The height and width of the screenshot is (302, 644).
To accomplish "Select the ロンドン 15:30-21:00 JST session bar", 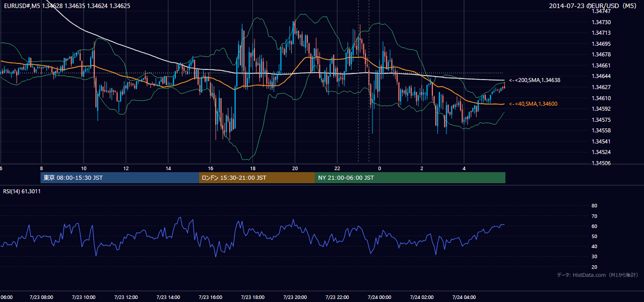I will pyautogui.click(x=257, y=178).
